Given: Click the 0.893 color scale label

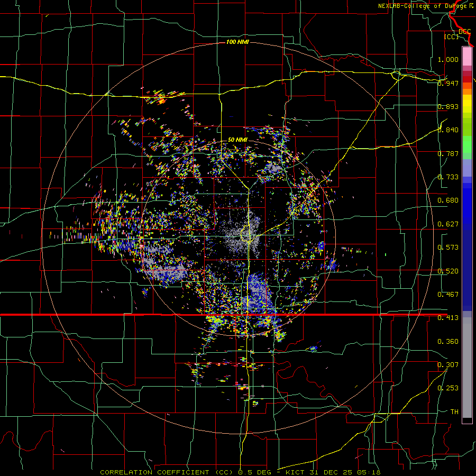Looking at the screenshot, I should pos(448,106).
